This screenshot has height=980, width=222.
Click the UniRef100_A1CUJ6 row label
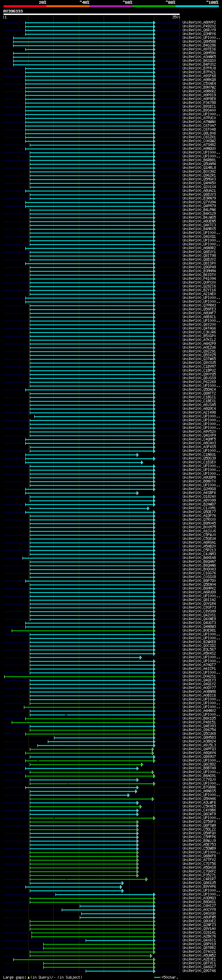click(x=199, y=531)
